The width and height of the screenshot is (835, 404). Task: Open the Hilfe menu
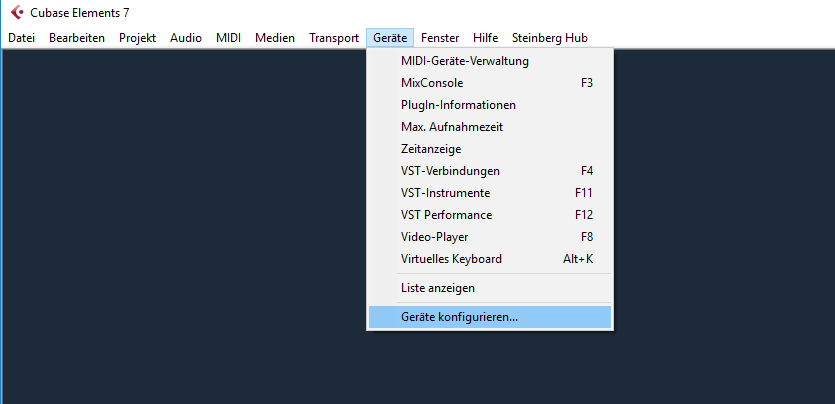pyautogui.click(x=485, y=38)
